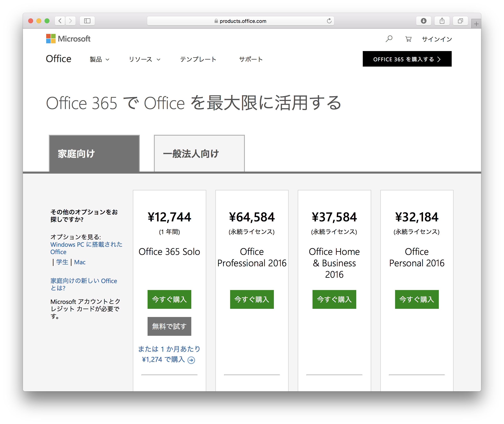Click the Office Personal 2016 product name

click(417, 257)
